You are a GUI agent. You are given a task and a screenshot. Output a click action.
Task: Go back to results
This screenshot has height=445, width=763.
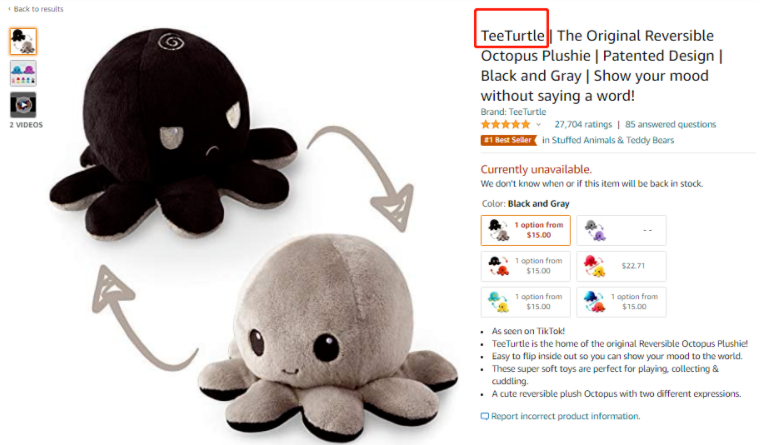point(36,9)
